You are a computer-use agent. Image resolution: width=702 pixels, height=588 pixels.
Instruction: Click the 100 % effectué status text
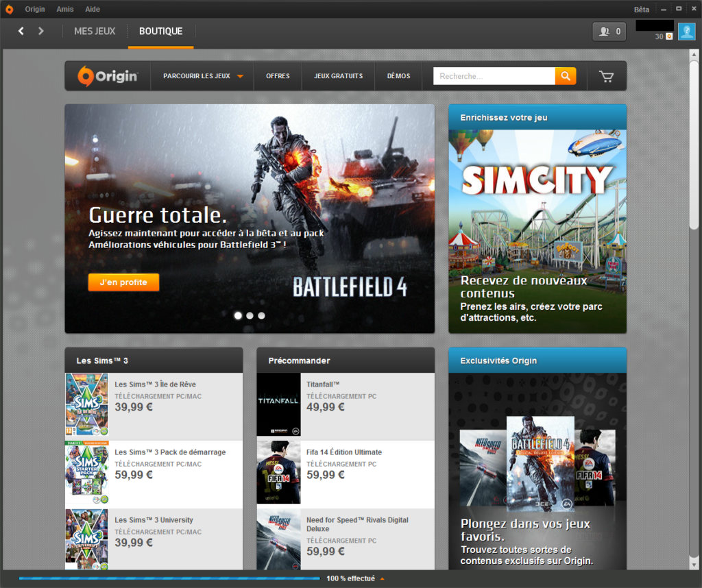[350, 578]
